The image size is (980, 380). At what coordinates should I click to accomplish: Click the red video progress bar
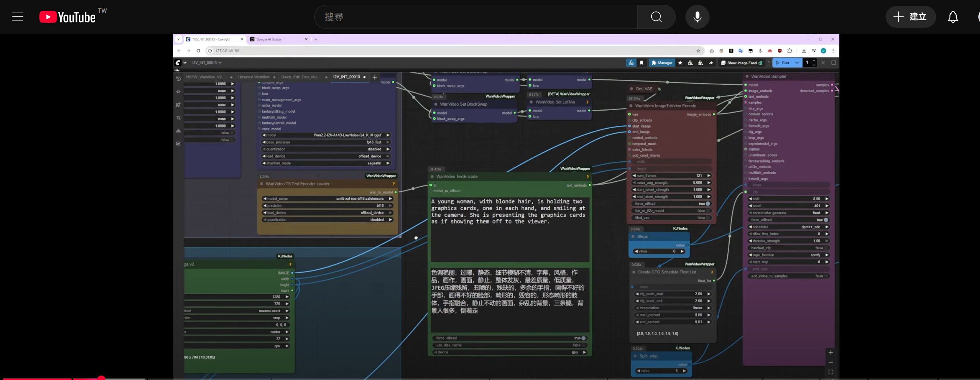[x=48, y=378]
